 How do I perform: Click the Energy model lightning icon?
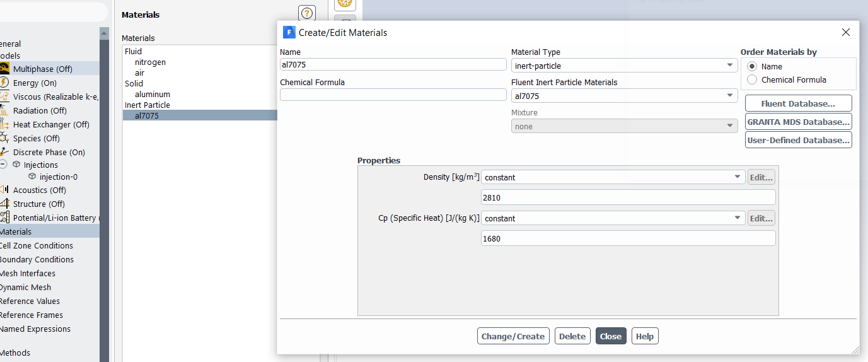point(4,83)
